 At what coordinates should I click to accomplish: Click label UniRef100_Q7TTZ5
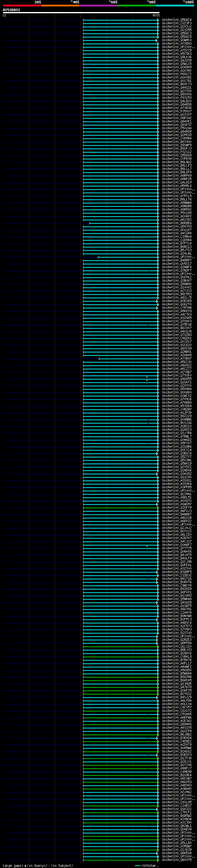[x=176, y=548]
